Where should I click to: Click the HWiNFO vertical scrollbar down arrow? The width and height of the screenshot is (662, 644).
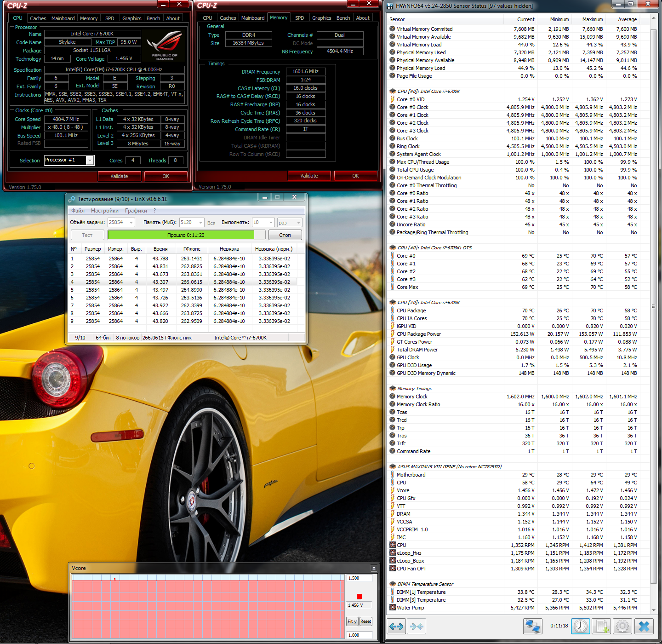(654, 610)
